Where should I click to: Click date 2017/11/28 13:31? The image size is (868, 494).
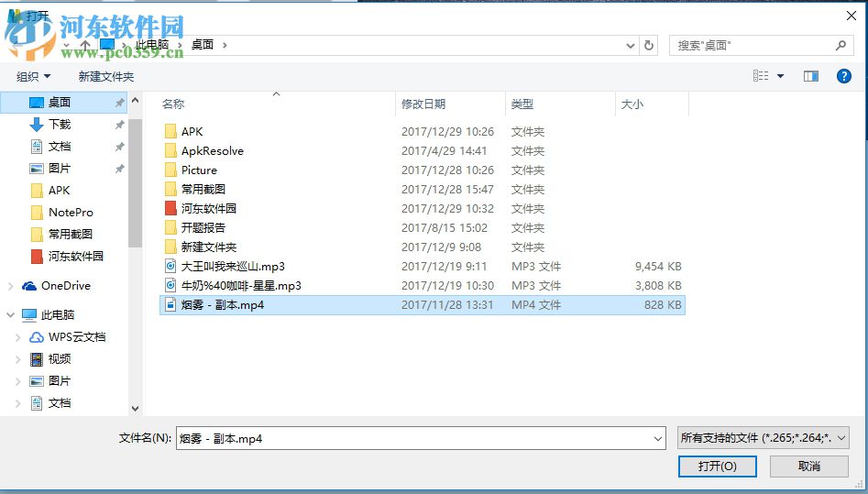446,304
